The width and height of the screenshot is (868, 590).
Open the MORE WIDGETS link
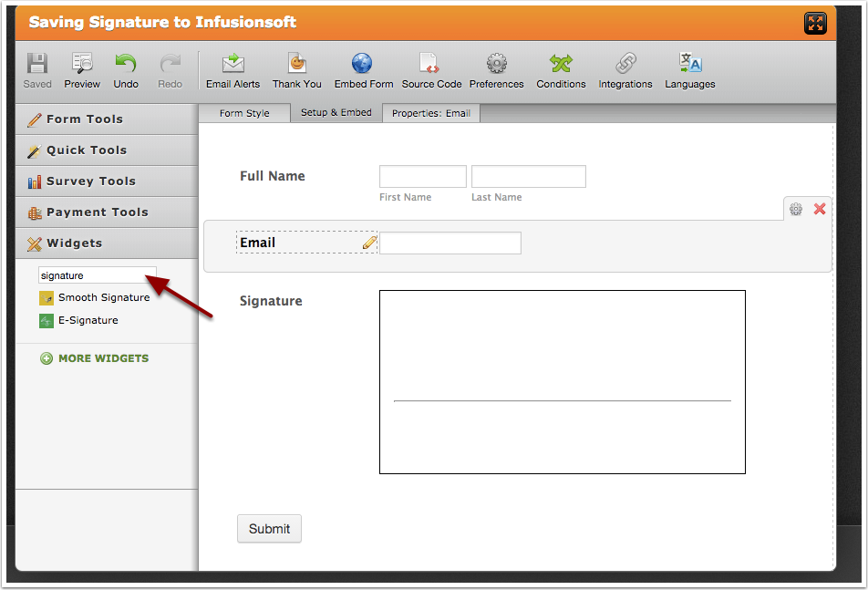click(x=95, y=358)
